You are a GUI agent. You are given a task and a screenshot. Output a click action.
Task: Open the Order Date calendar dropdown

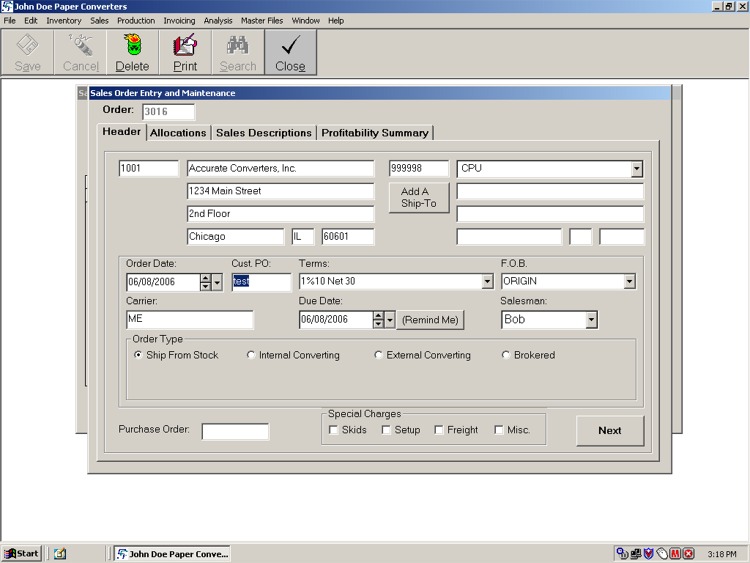(217, 282)
